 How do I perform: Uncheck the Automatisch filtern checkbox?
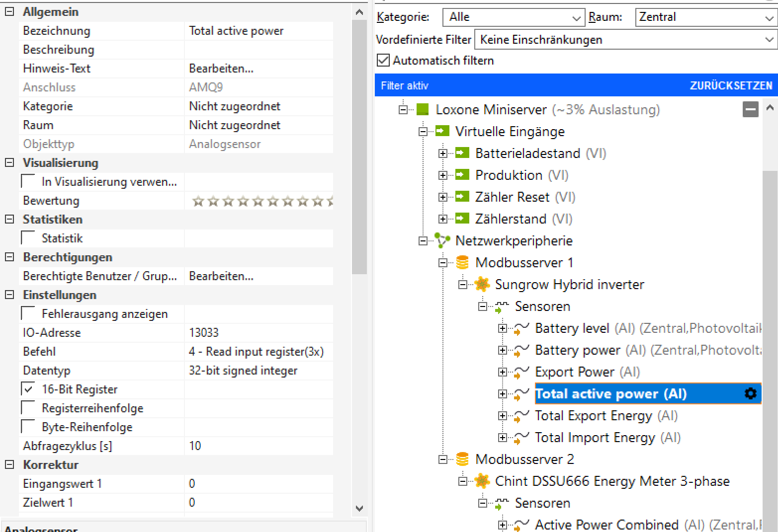pyautogui.click(x=383, y=61)
